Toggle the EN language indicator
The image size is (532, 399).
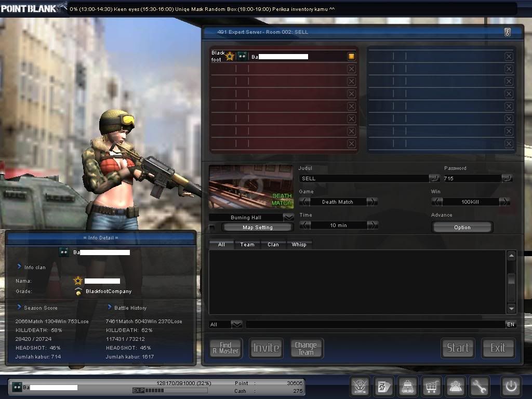(x=511, y=325)
